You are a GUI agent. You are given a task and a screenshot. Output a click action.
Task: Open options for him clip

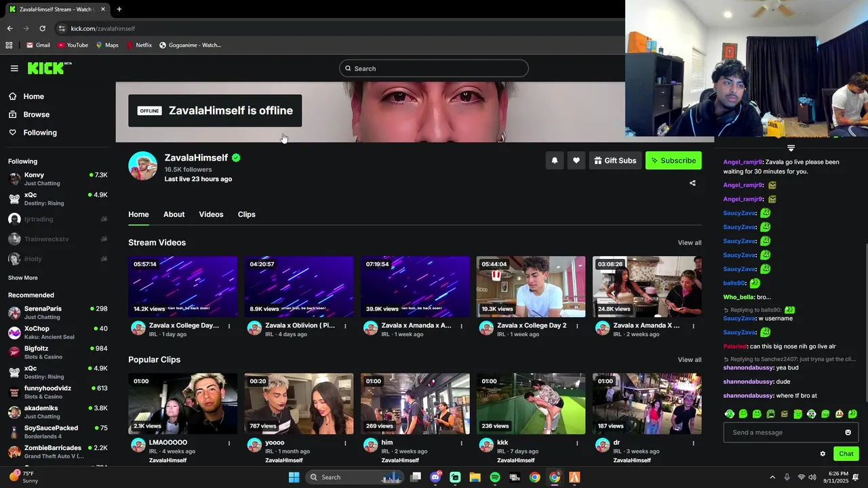[x=461, y=443]
